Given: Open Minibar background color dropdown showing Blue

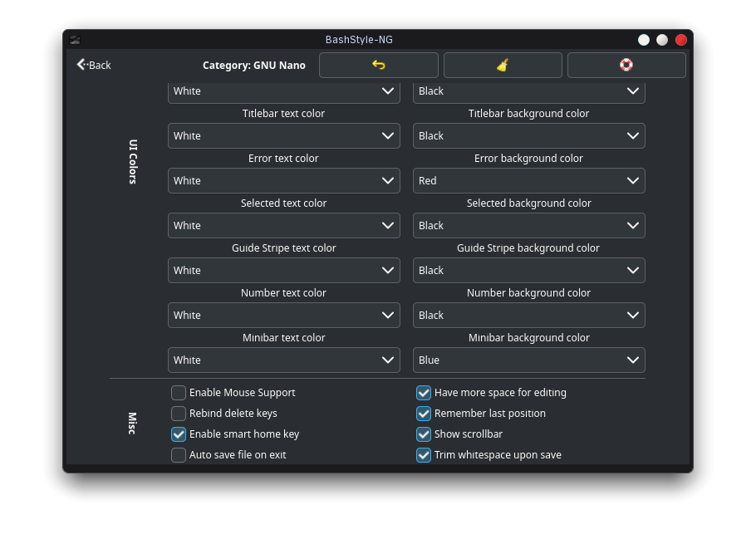Looking at the screenshot, I should pyautogui.click(x=529, y=360).
